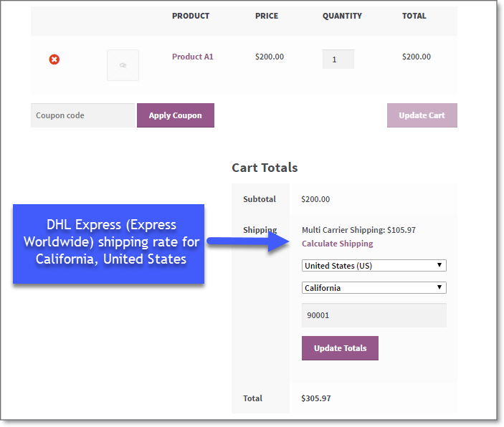The width and height of the screenshot is (504, 427).
Task: Remove Product A1 with the red X icon
Action: (x=54, y=59)
